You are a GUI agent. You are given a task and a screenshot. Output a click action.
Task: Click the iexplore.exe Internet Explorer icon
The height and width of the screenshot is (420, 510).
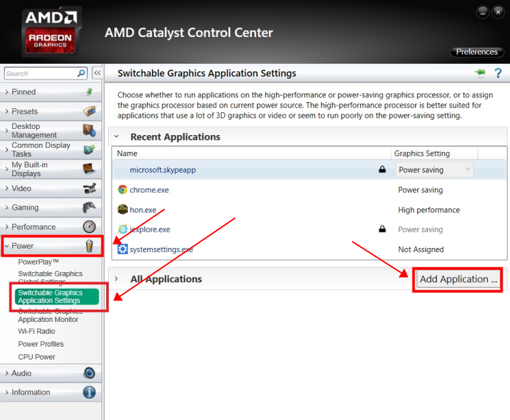click(x=122, y=229)
